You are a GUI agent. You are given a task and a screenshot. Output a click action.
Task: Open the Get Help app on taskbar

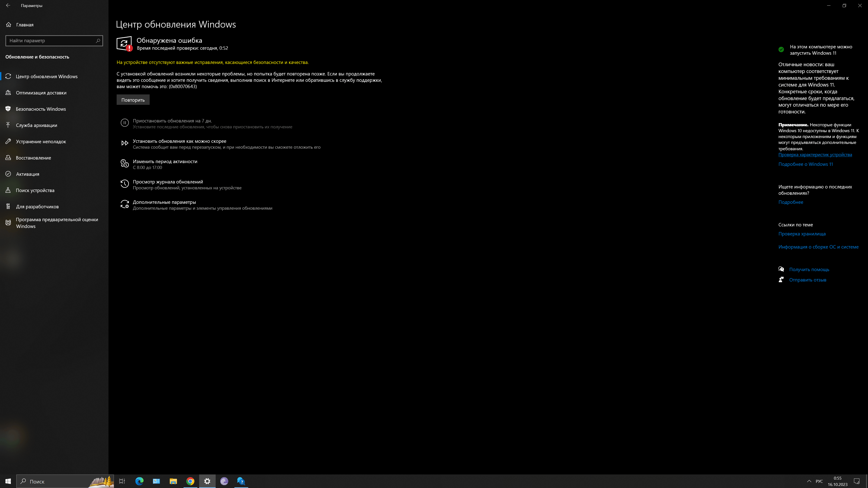(241, 481)
